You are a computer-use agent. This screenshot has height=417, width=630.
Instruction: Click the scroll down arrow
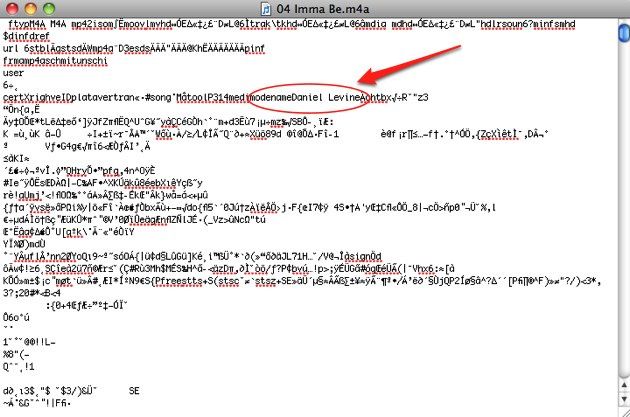tap(624, 399)
